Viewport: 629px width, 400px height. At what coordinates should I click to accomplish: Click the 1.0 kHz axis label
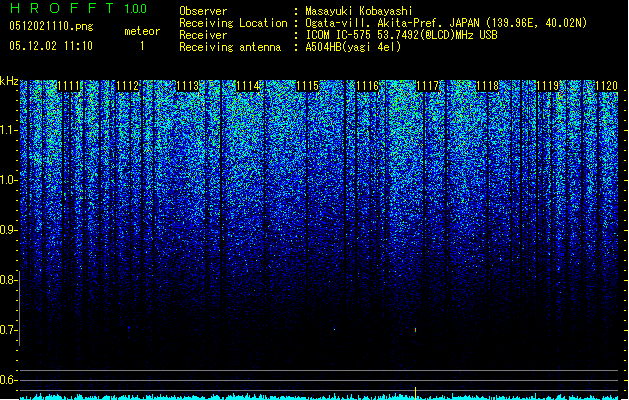pos(8,180)
